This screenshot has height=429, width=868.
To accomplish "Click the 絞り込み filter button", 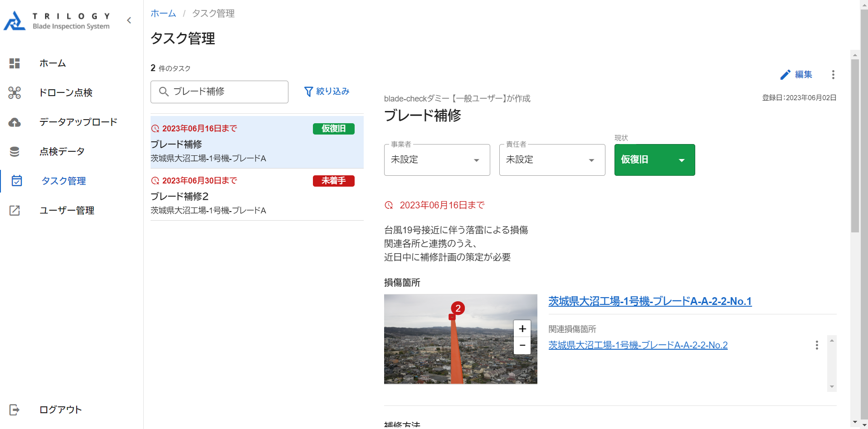I will [327, 92].
